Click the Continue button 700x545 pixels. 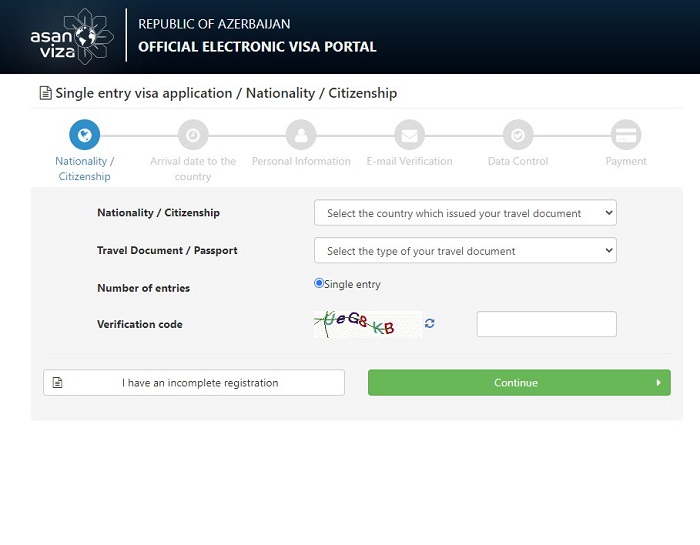coord(519,383)
